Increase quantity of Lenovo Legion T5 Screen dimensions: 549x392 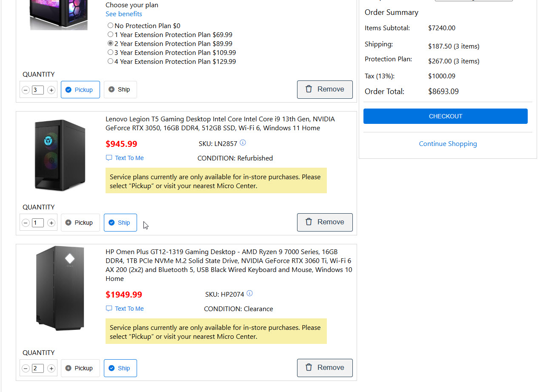click(x=51, y=223)
